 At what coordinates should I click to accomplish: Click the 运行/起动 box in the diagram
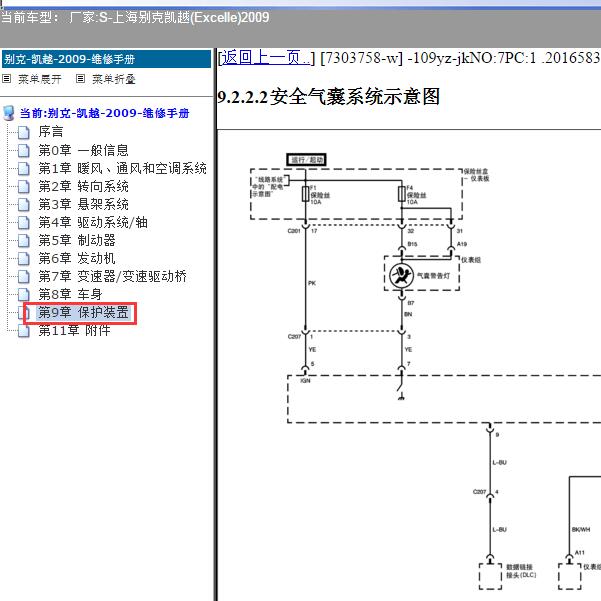click(306, 159)
